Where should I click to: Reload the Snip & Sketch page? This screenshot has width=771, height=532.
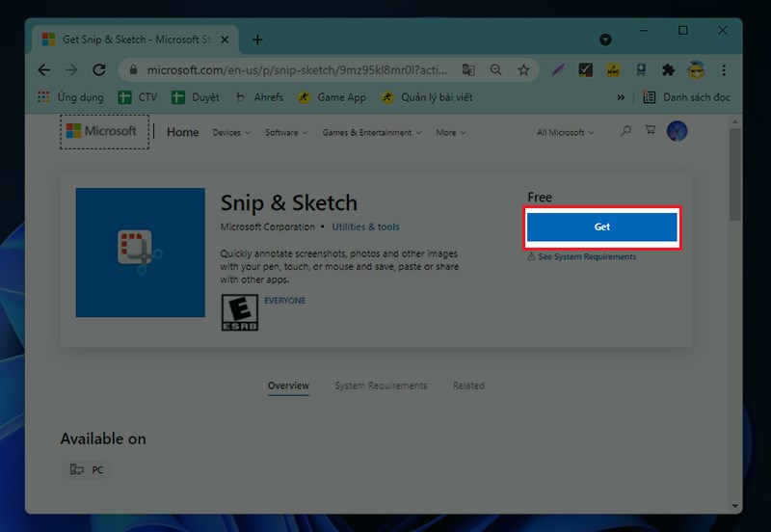click(99, 70)
